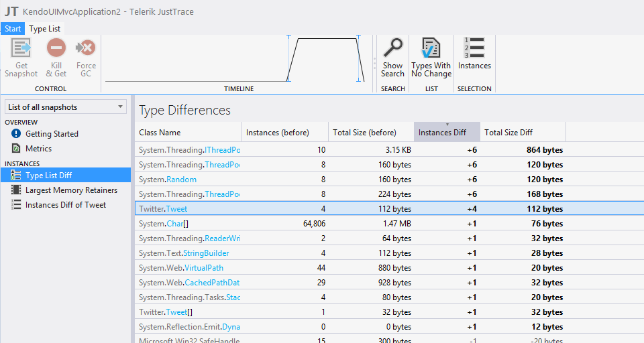Sort by Total Size Diff column

point(523,132)
